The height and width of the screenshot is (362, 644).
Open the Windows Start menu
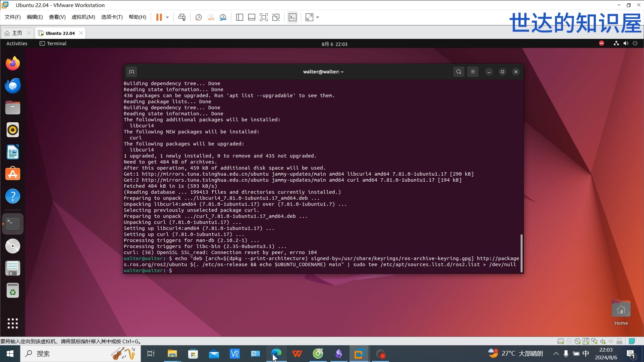tap(10, 354)
